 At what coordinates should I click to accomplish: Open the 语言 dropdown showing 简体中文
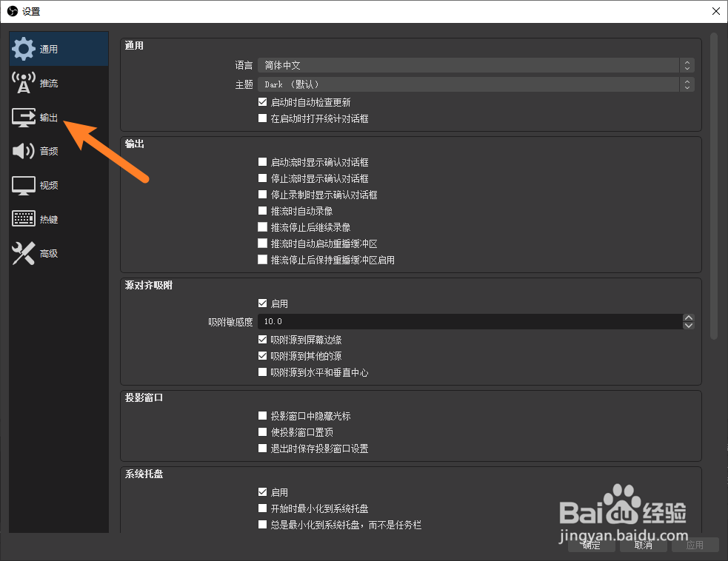pos(476,65)
